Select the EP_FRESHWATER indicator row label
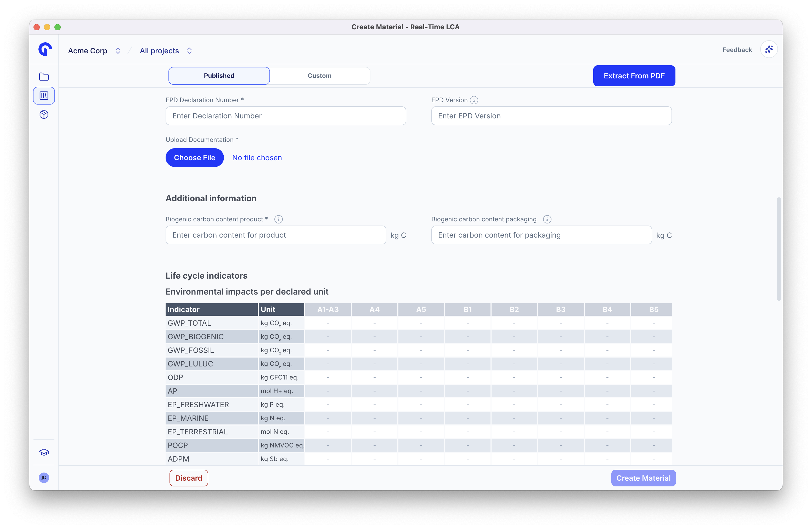 [212, 405]
